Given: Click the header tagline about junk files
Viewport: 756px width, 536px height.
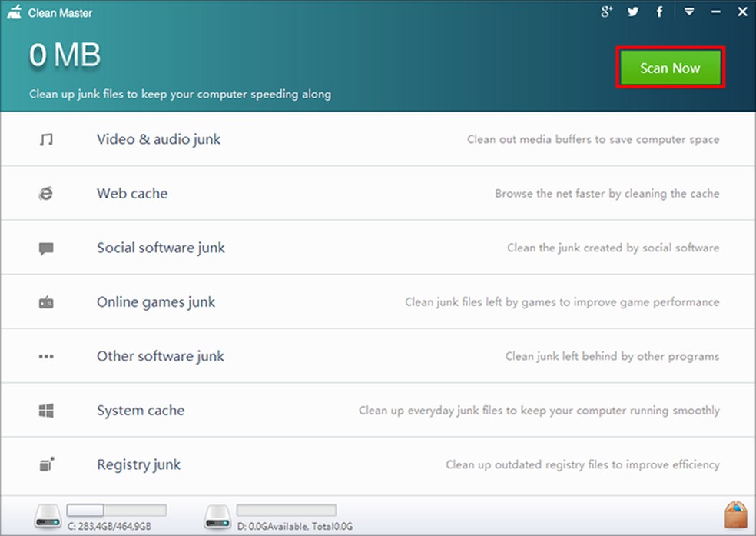Looking at the screenshot, I should (180, 94).
